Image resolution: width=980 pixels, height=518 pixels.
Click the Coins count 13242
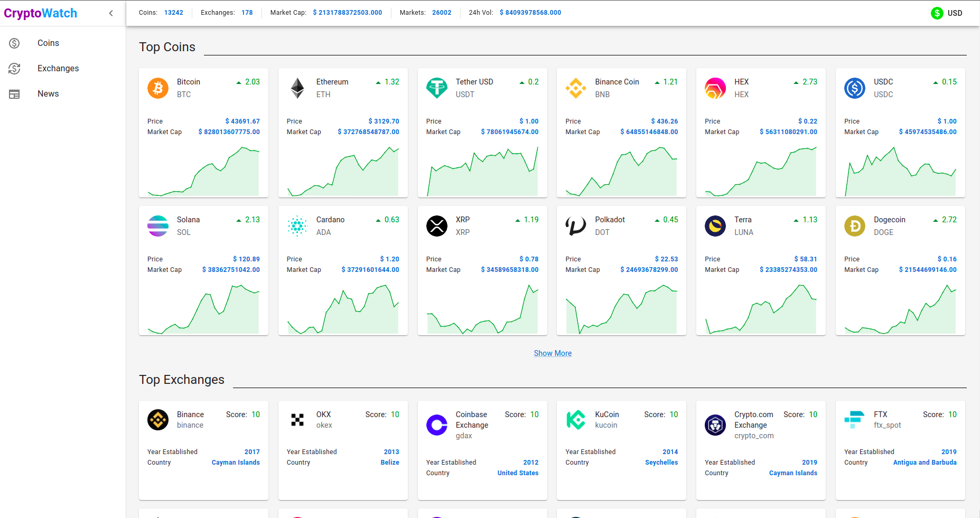(173, 13)
